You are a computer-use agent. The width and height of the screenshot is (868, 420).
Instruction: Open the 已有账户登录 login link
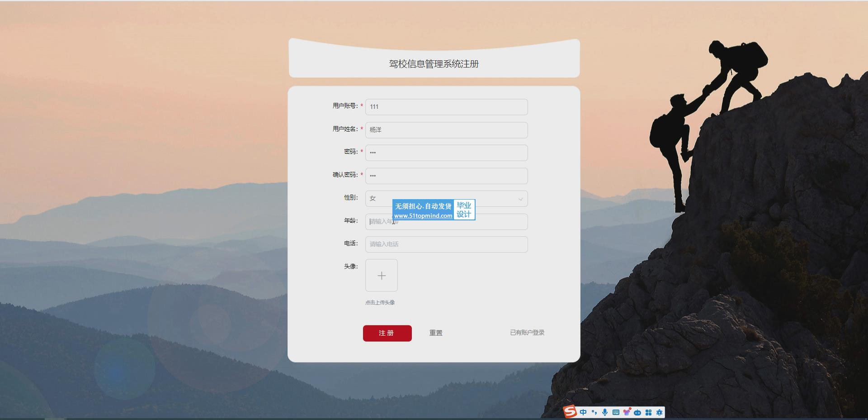point(527,333)
